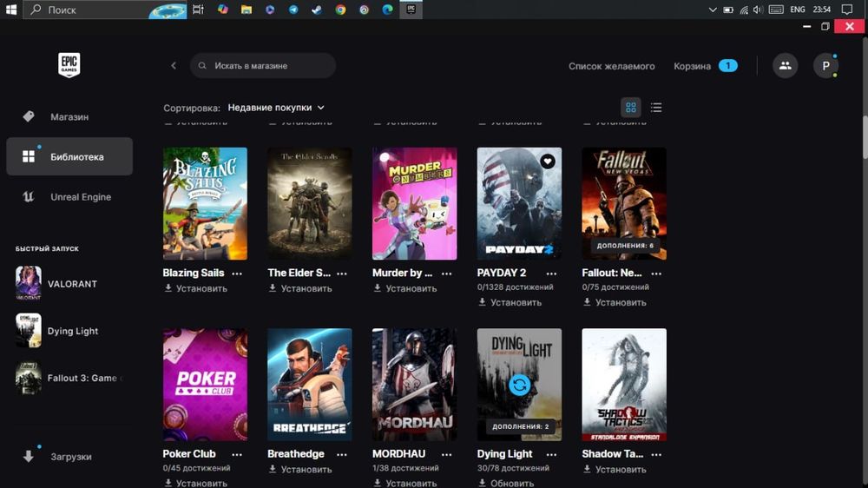Open the Windows Start button

coord(11,10)
